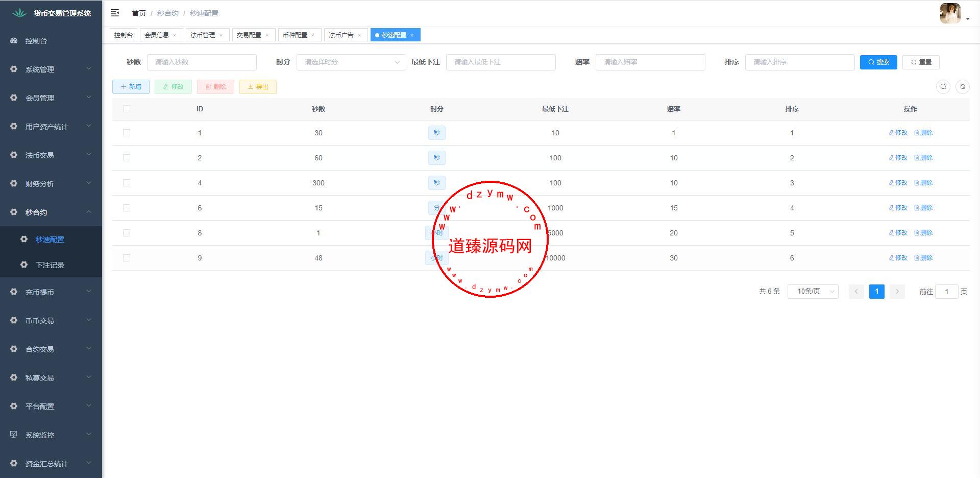Open the user avatar menu
Viewport: 980px width, 478px height.
[950, 13]
